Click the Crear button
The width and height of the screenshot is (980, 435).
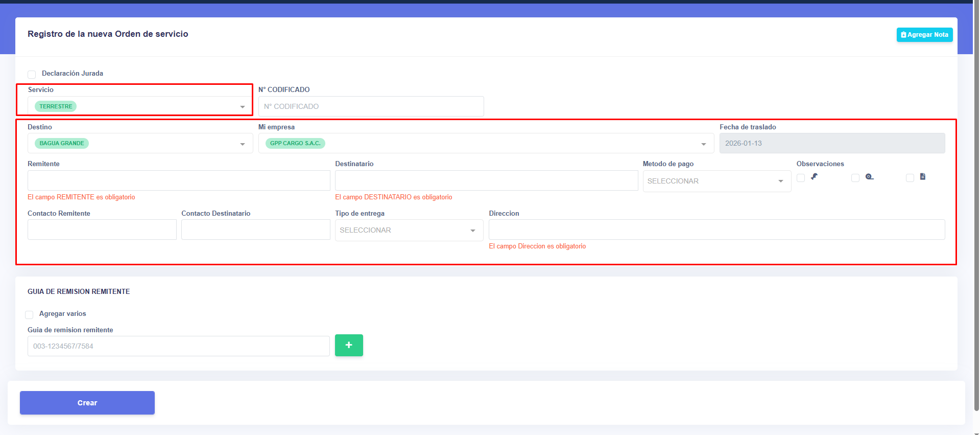point(87,403)
